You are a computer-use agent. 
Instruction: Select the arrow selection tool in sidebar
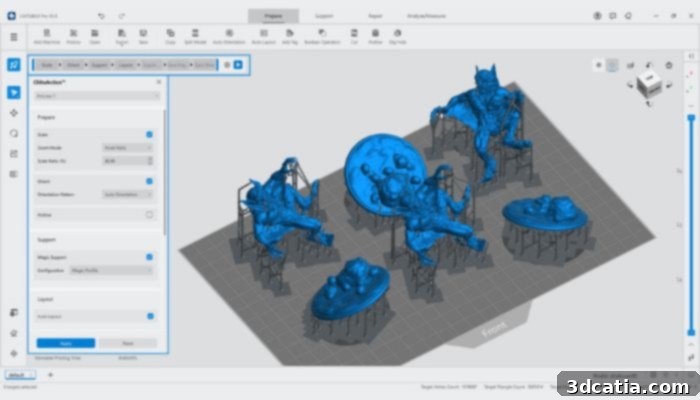[x=14, y=92]
